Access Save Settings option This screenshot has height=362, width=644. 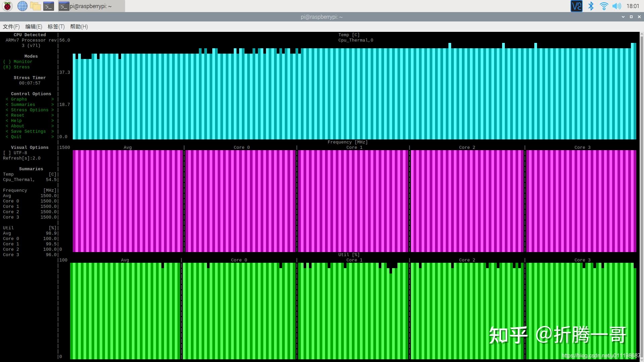pos(28,131)
